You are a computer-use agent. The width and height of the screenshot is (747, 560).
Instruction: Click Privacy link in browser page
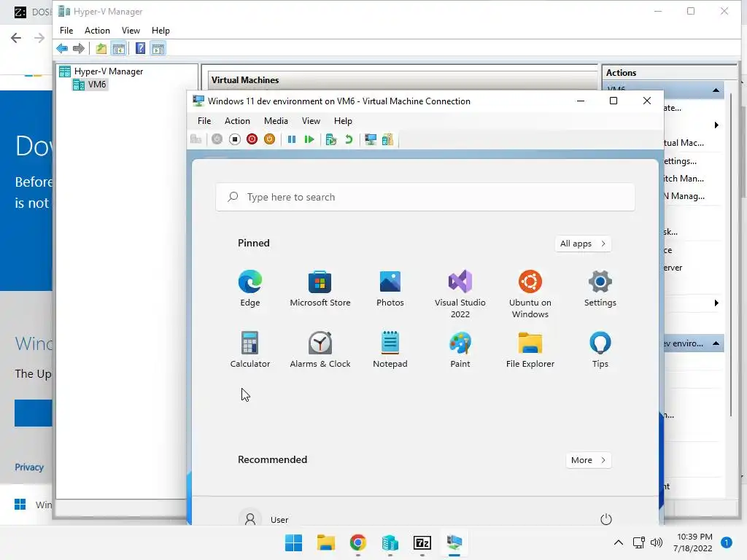(29, 467)
